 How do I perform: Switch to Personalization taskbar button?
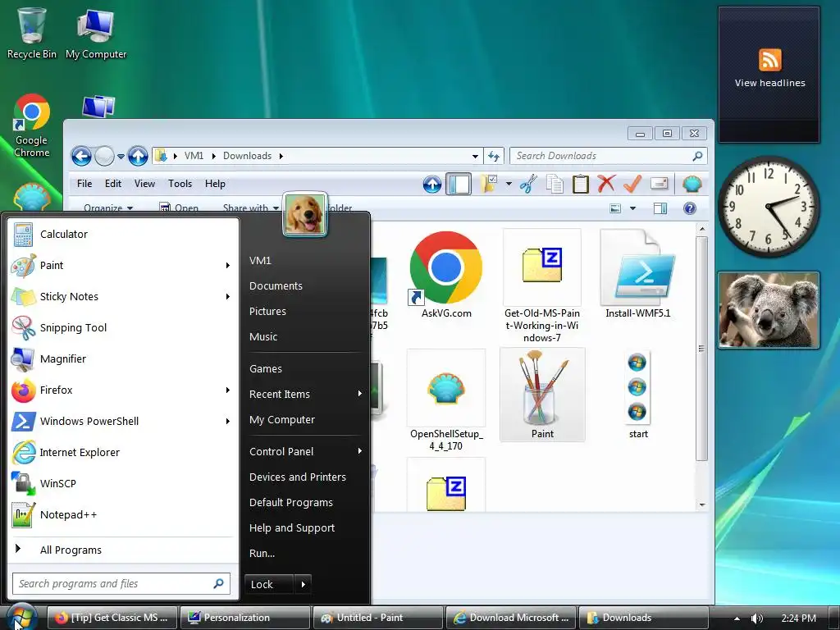pos(244,618)
